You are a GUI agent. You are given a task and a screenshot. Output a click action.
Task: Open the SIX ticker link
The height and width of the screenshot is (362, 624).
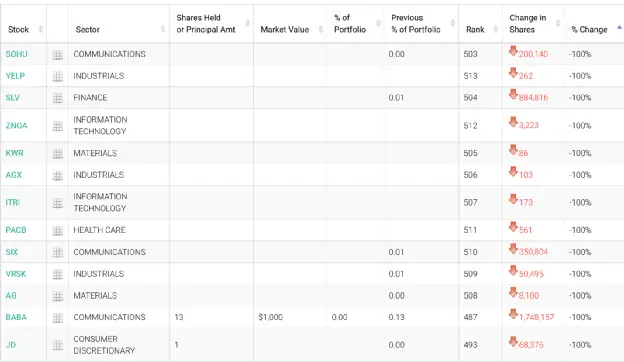pyautogui.click(x=12, y=252)
